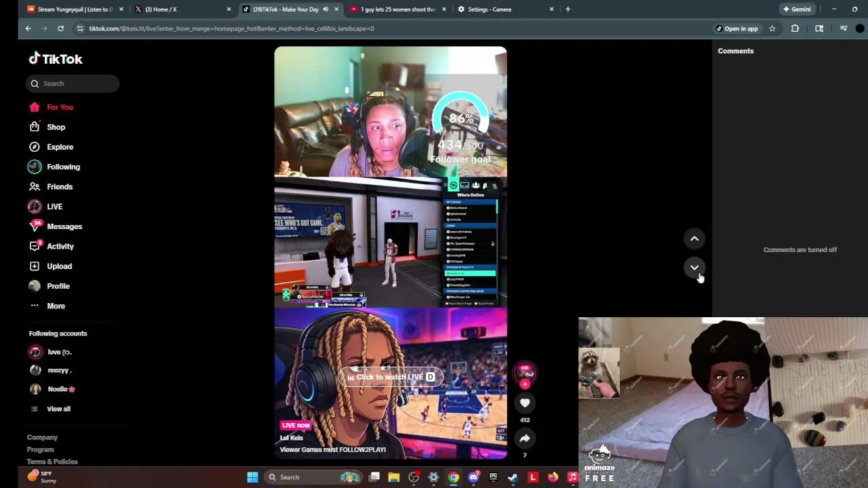
Task: Open the For You feed
Action: click(51, 107)
